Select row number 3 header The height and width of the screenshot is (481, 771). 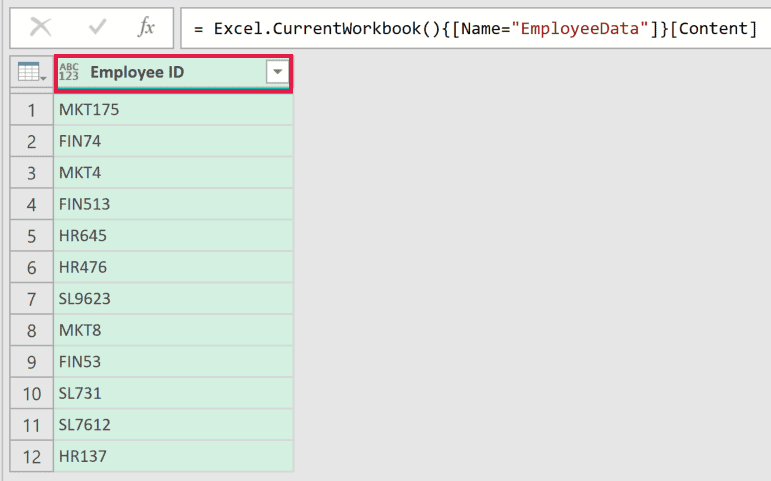(31, 173)
